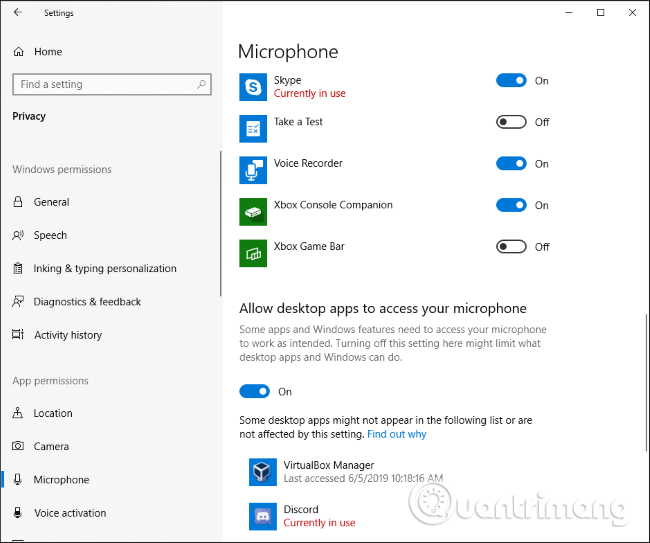Click the Xbox Console Companion label

coord(333,205)
